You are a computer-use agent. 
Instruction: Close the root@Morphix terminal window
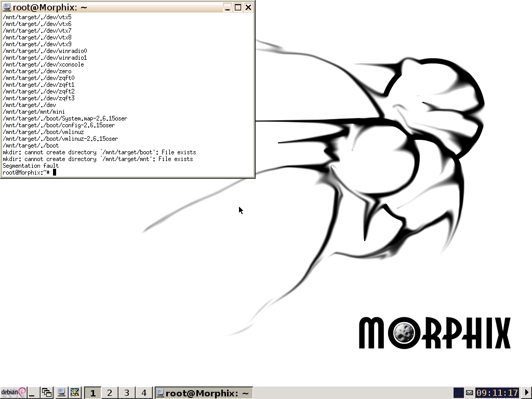[x=248, y=7]
